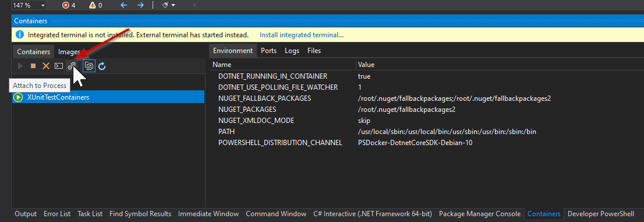Click the Attach to Process gears icon
Screen dimensions: 644x222
[x=72, y=66]
